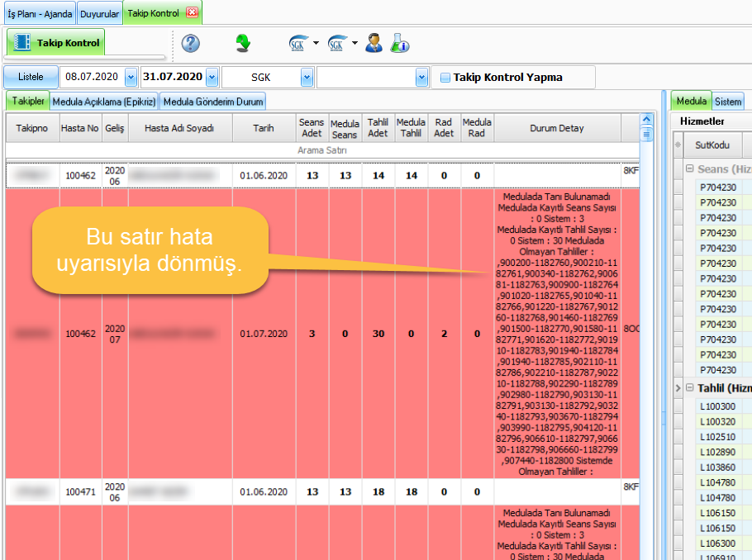Switch to İş Planı - Ajanda tab
Image resolution: width=752 pixels, height=560 pixels.
pos(40,14)
